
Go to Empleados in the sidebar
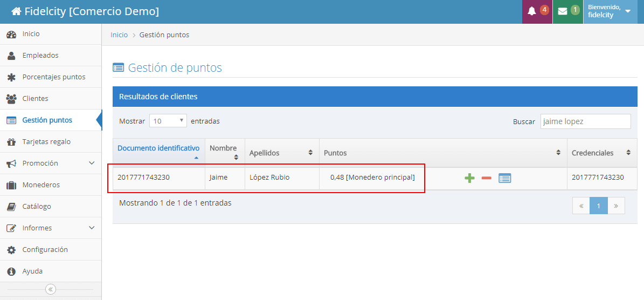pyautogui.click(x=40, y=56)
